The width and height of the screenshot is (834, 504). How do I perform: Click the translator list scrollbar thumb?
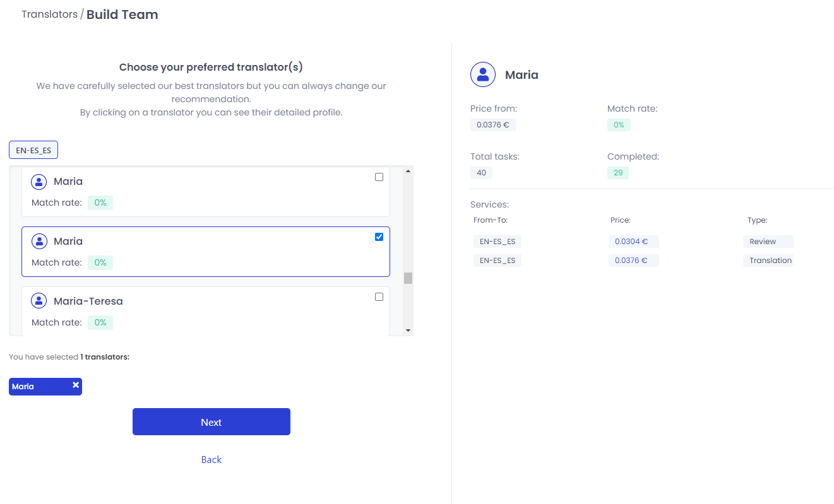click(408, 278)
